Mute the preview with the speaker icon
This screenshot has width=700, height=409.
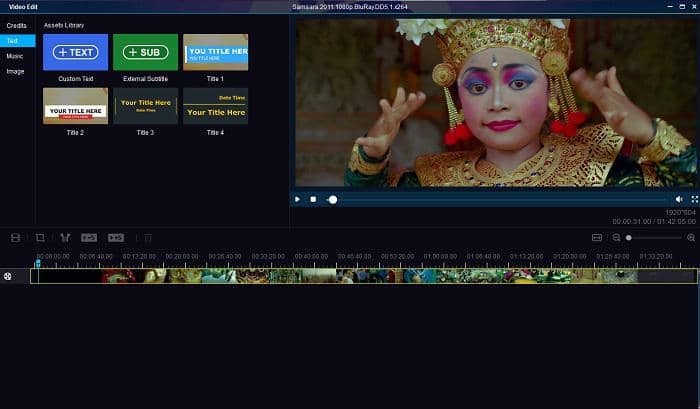coord(679,199)
